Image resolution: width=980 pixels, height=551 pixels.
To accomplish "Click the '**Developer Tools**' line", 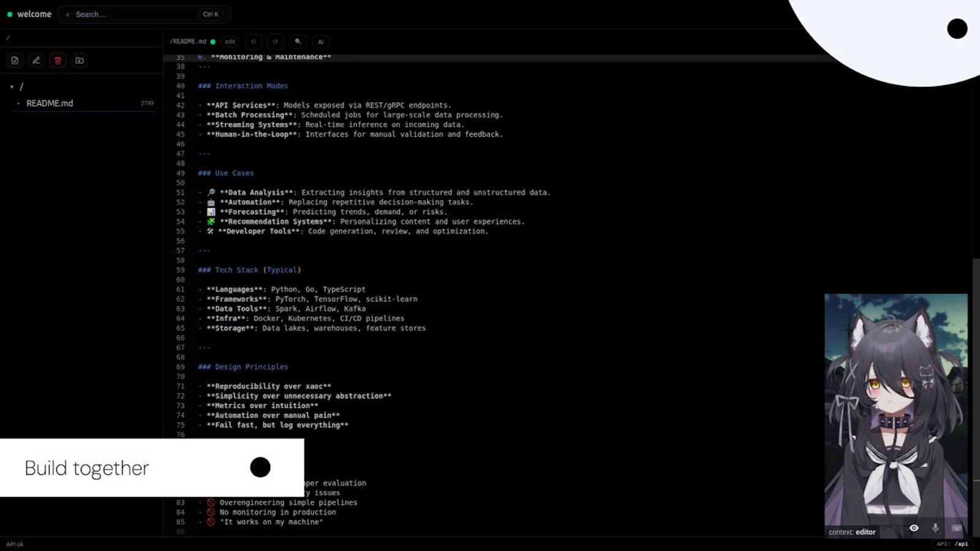I will pyautogui.click(x=343, y=231).
